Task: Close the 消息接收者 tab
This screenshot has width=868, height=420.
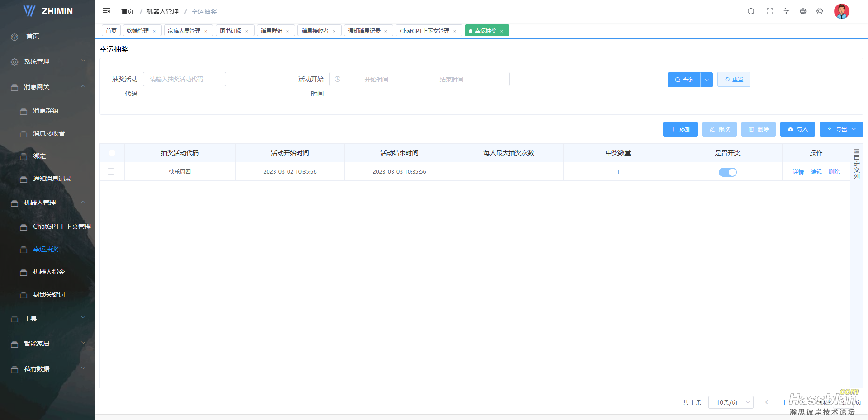Action: (334, 31)
